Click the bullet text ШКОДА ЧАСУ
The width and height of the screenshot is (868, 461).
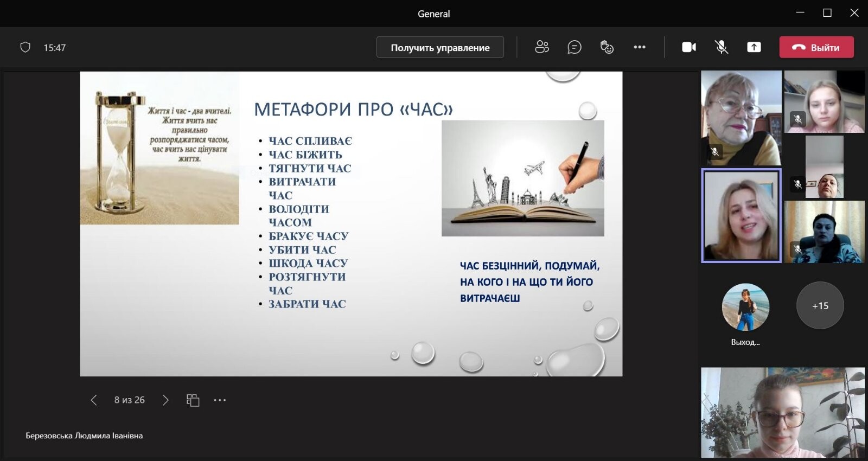click(x=308, y=264)
